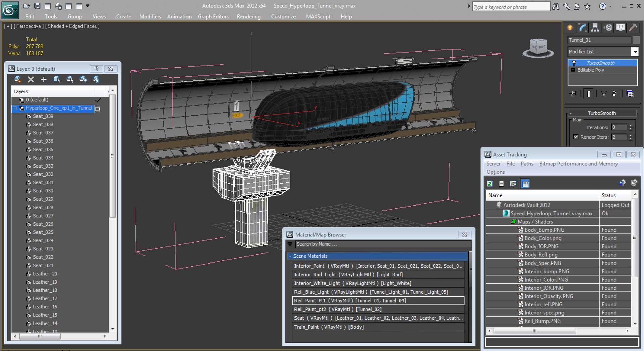
Task: Open the Shaded + Edged Faces viewport menu
Action: tap(72, 26)
